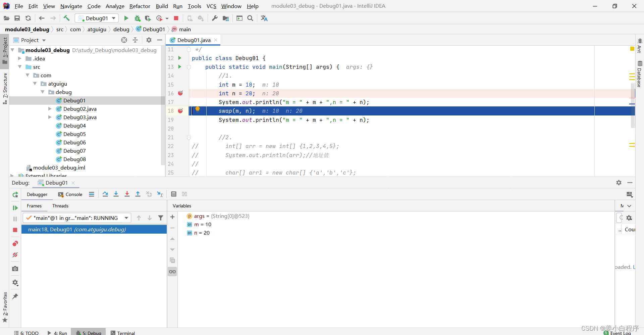Open the VCS menu
The image size is (644, 335).
[211, 6]
